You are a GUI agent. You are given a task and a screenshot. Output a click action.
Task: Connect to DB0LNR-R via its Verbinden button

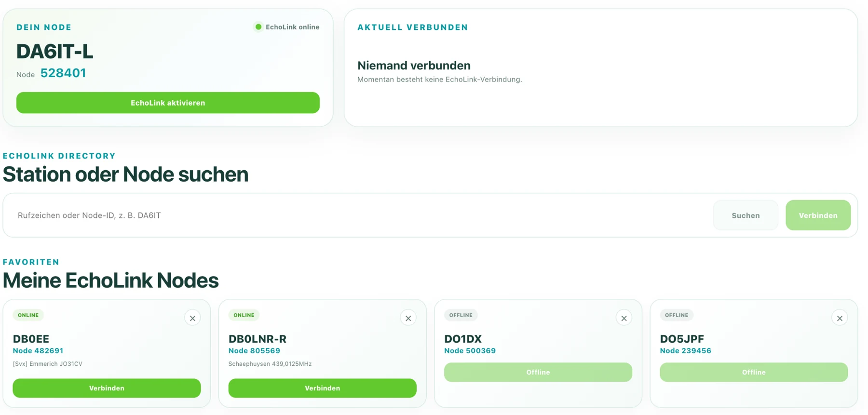point(322,388)
